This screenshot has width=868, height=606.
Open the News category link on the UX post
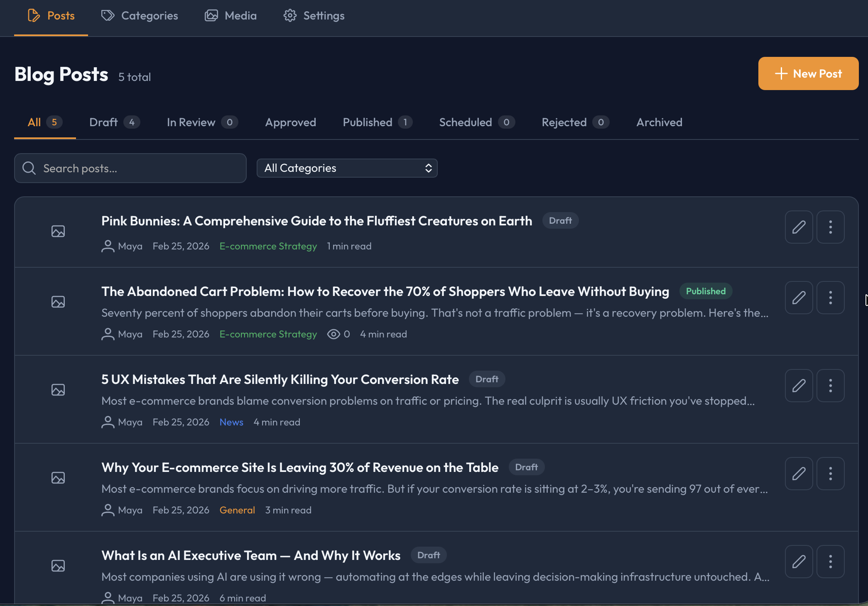(231, 422)
